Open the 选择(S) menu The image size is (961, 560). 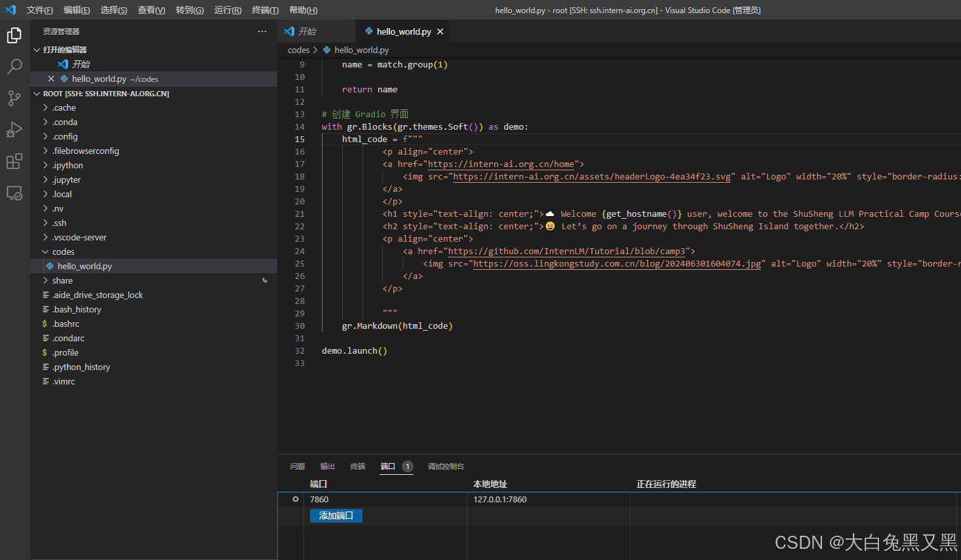(x=114, y=10)
